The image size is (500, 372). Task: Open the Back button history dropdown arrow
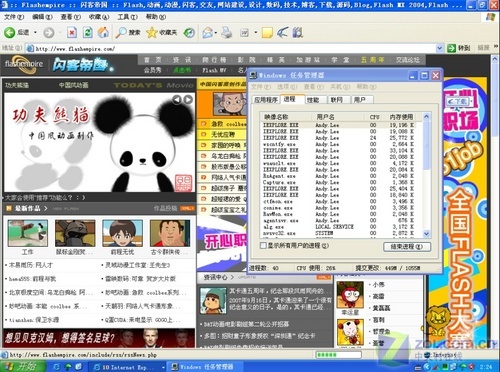click(35, 33)
